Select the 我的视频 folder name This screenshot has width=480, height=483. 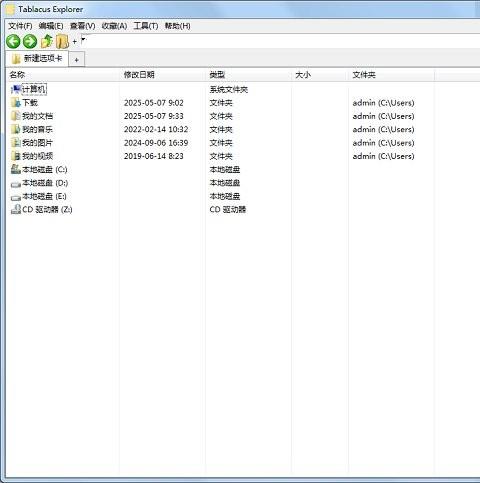point(37,156)
